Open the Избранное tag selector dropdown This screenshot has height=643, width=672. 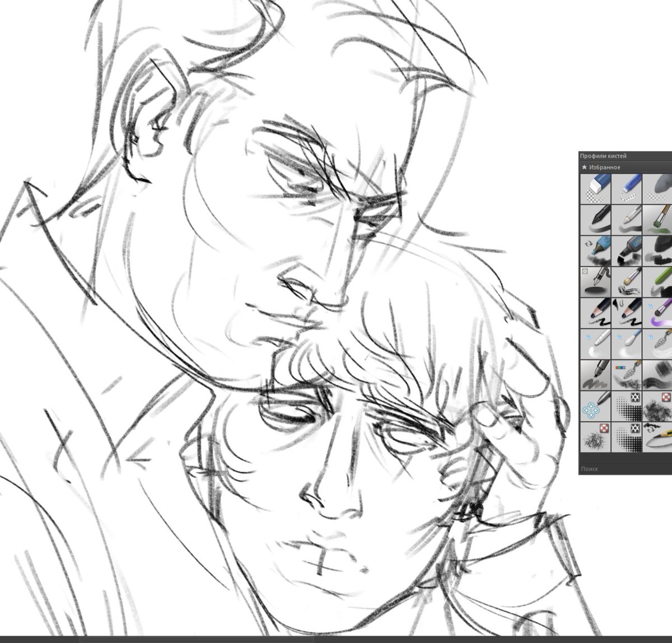pos(616,167)
